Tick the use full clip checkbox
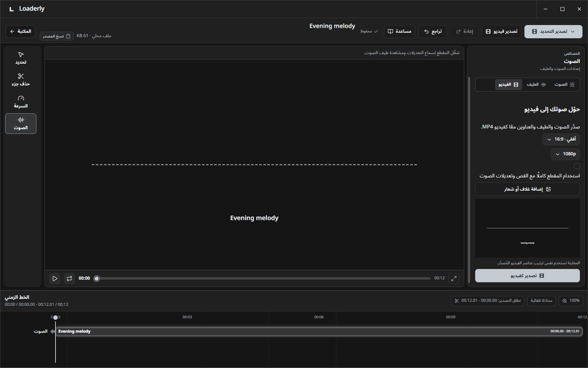Image resolution: width=588 pixels, height=368 pixels. click(x=577, y=166)
